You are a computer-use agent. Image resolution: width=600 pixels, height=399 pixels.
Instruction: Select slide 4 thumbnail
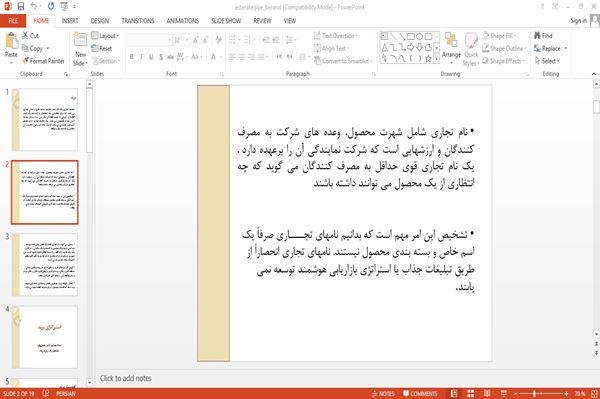point(45,337)
